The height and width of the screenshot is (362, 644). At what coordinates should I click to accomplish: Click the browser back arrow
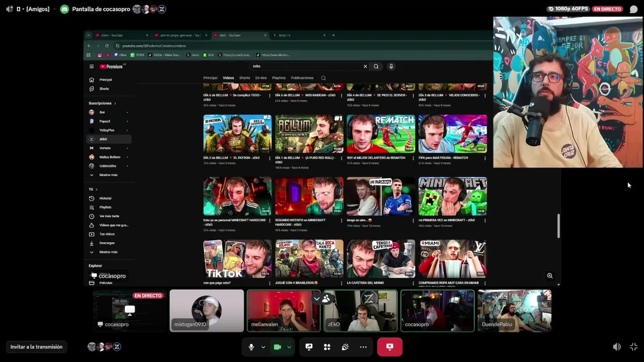(89, 46)
